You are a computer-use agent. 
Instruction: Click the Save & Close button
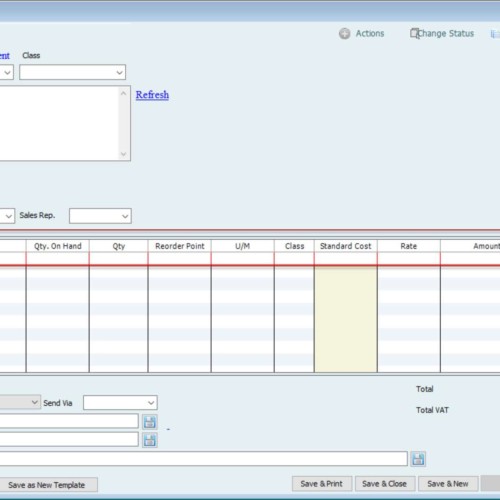pyautogui.click(x=385, y=484)
